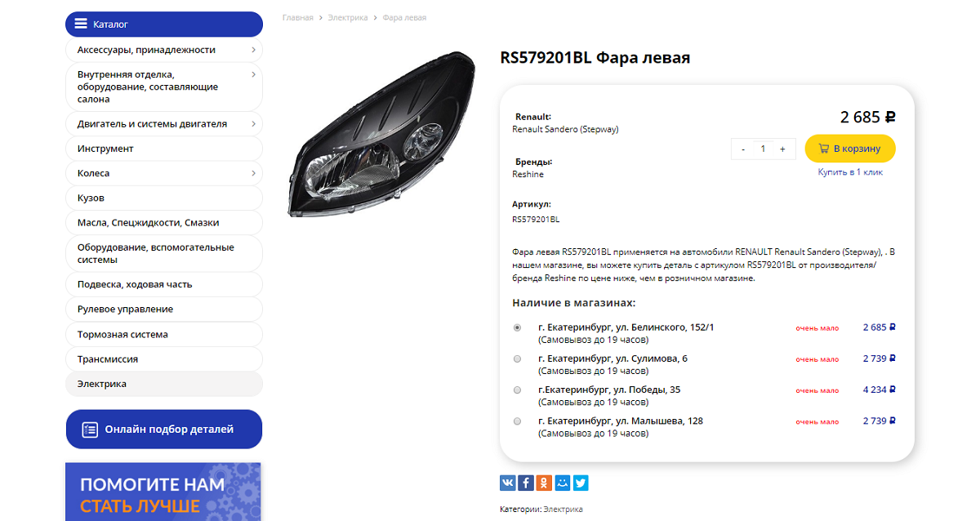Image resolution: width=980 pixels, height=521 pixels.
Task: Share via the Moi Mir icon
Action: tap(562, 483)
